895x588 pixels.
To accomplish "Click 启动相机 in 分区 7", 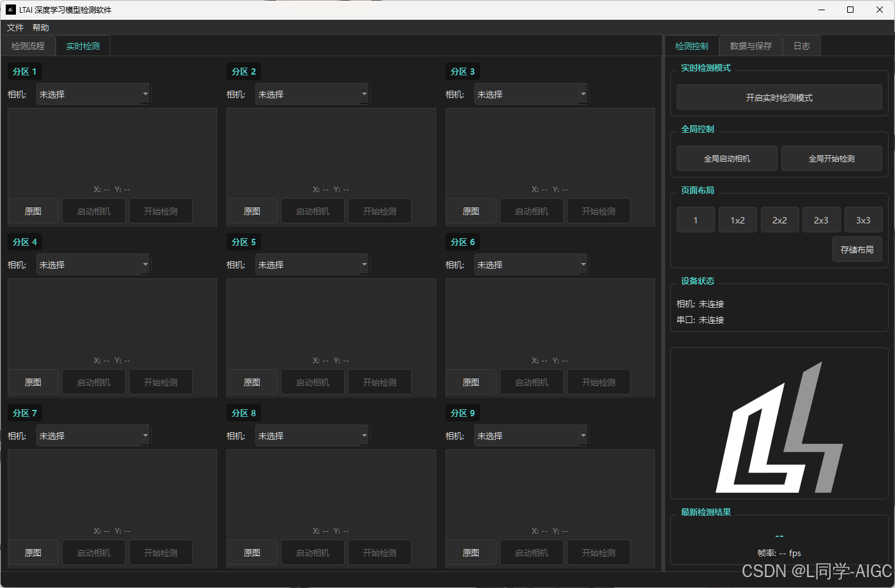I will pos(94,553).
